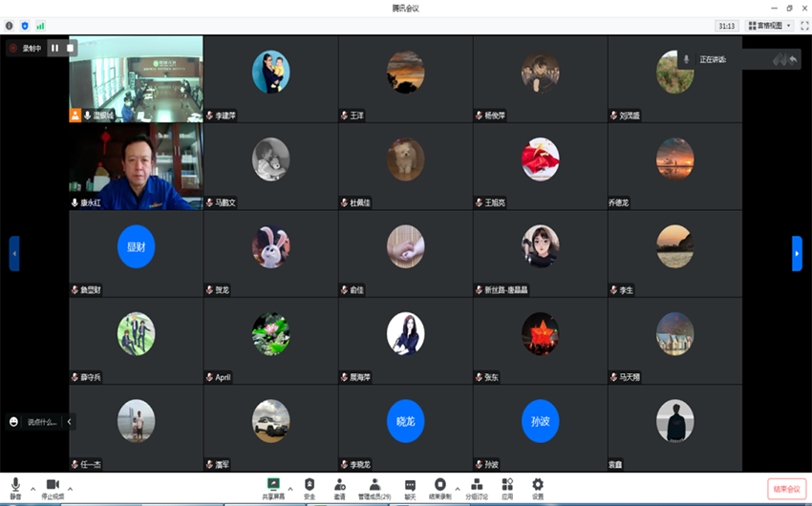Expand the arrow next to the mute button
This screenshot has height=506, width=812.
32,488
